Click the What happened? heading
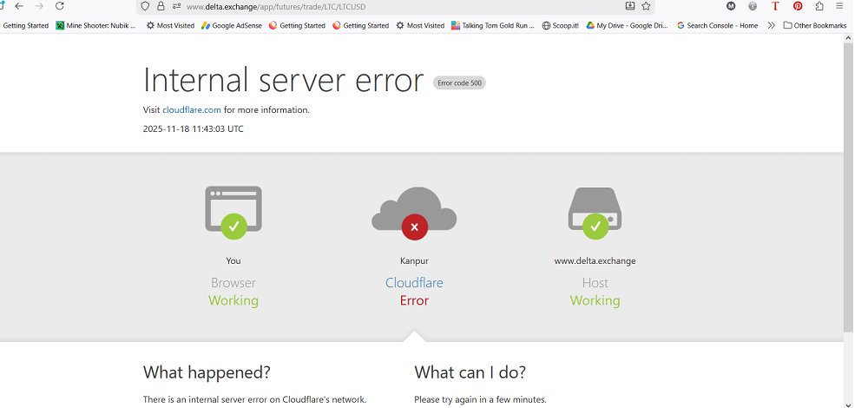868x408 pixels. pos(207,372)
